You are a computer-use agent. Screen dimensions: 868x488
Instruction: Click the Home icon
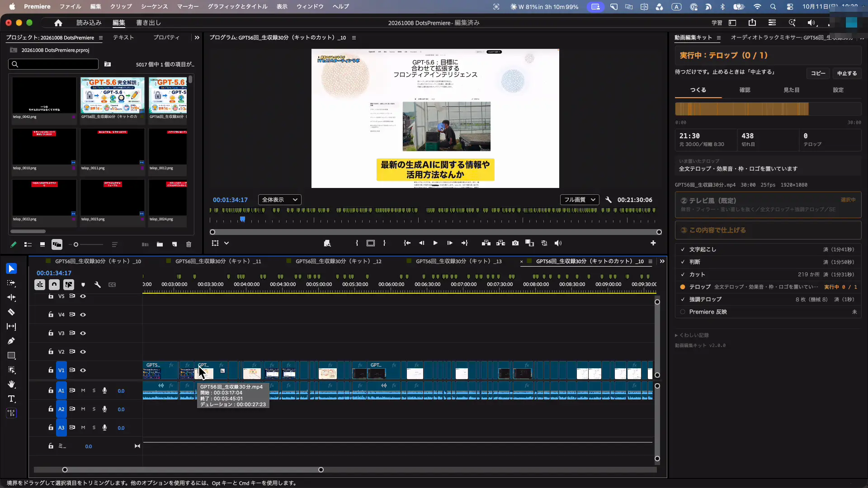pyautogui.click(x=58, y=23)
